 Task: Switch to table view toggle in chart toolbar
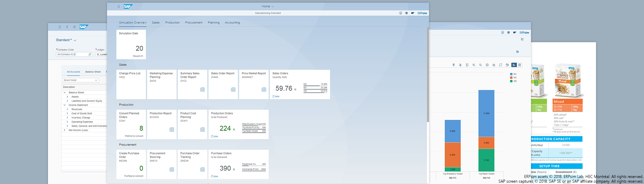click(520, 65)
